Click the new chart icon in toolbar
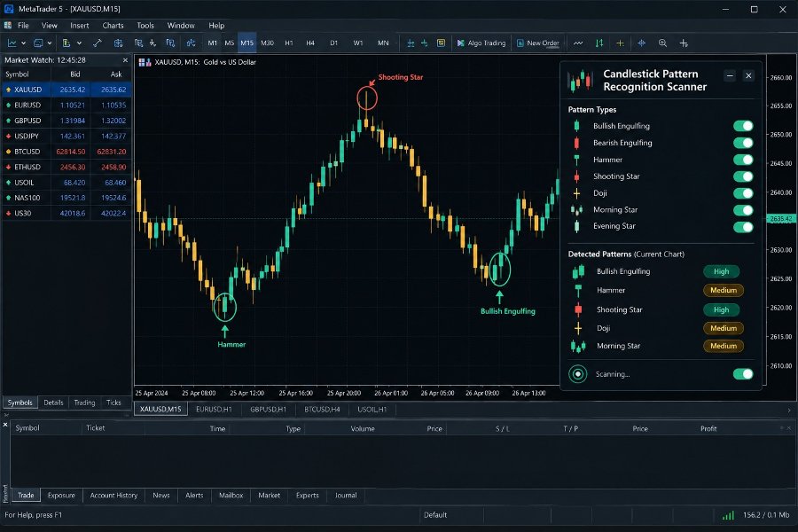 (x=12, y=43)
